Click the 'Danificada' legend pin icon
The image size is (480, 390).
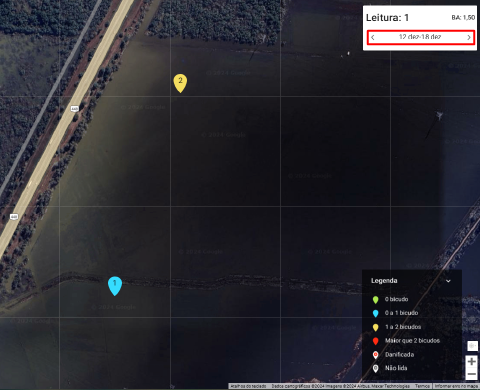(x=376, y=355)
